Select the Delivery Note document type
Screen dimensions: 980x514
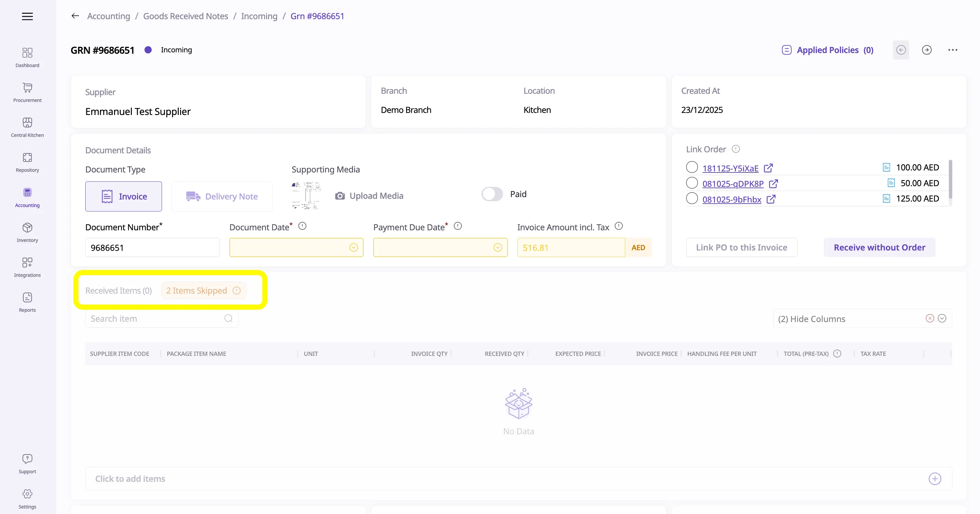coord(222,196)
